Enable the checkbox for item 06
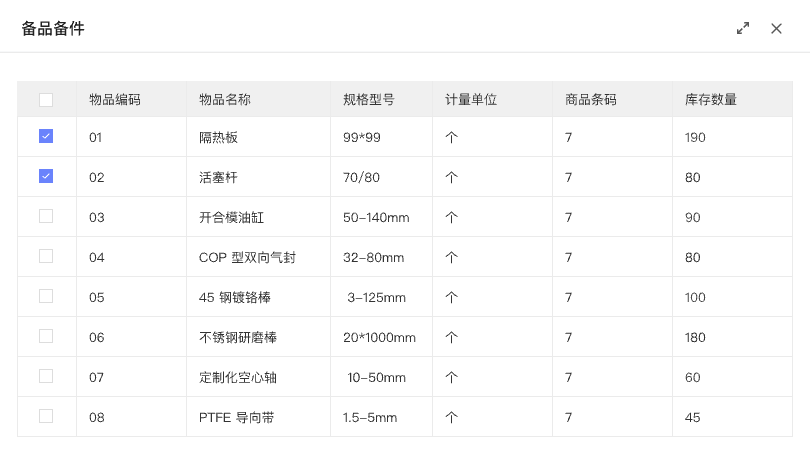This screenshot has width=810, height=471. tap(46, 336)
